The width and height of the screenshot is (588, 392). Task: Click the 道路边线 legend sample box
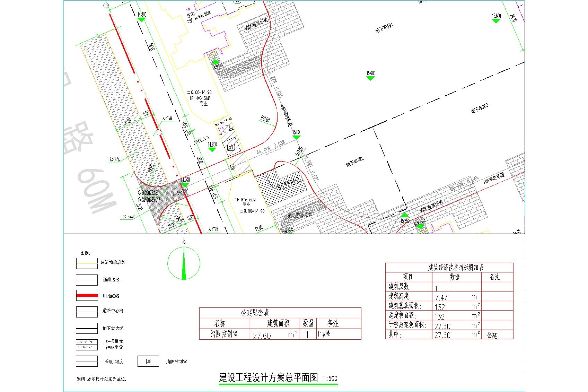tap(87, 280)
